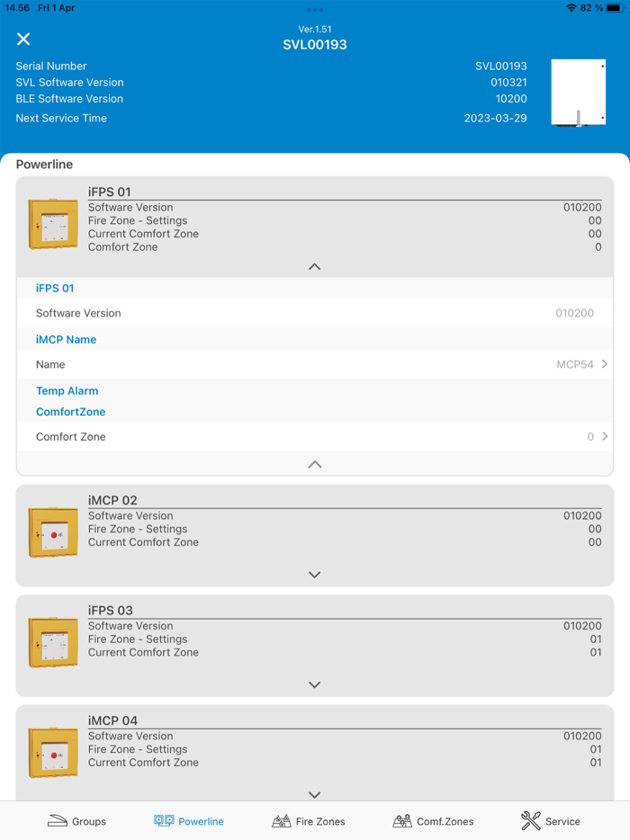Tap the iFPS 03 device thumbnail

coord(52,643)
